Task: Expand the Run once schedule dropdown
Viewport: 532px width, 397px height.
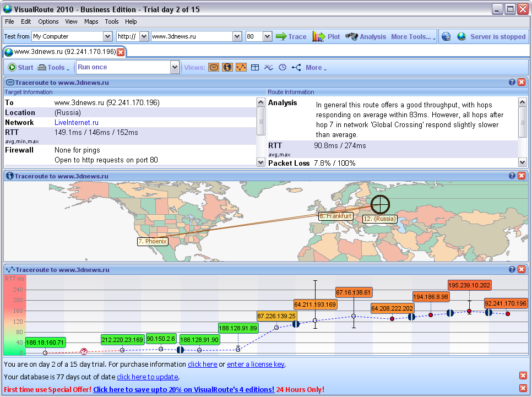Action: [175, 67]
